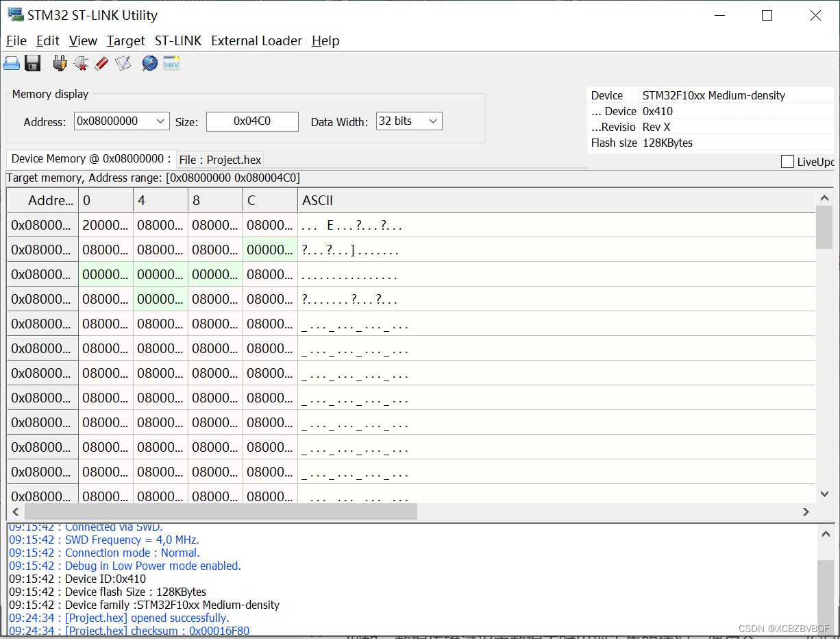Open the ST-LINK menu
Image resolution: width=840 pixels, height=639 pixels.
(x=177, y=40)
